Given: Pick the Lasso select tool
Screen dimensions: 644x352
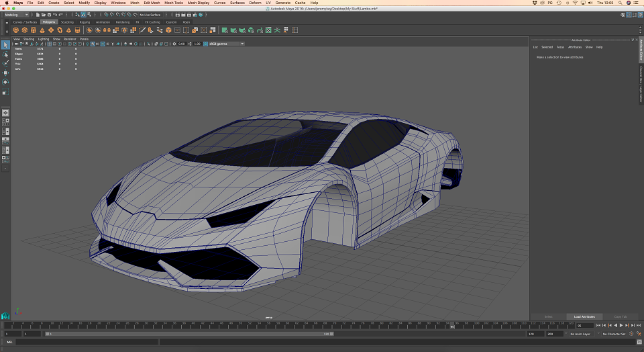Looking at the screenshot, I should (5, 54).
